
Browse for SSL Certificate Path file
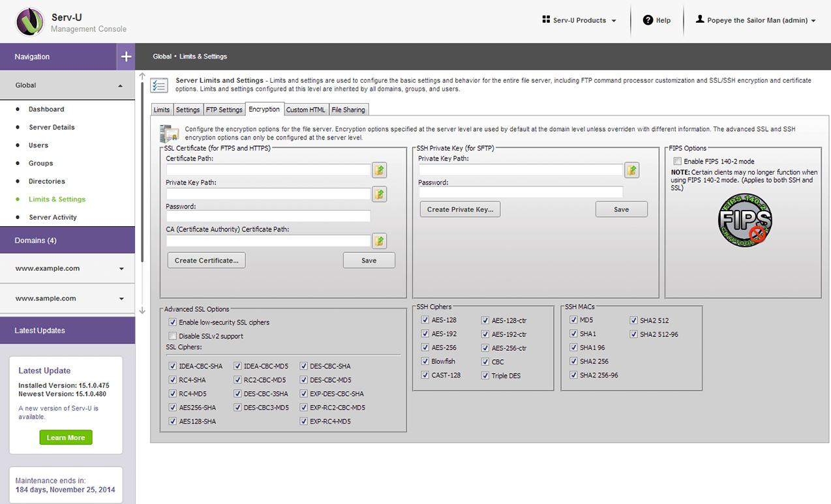(x=380, y=170)
